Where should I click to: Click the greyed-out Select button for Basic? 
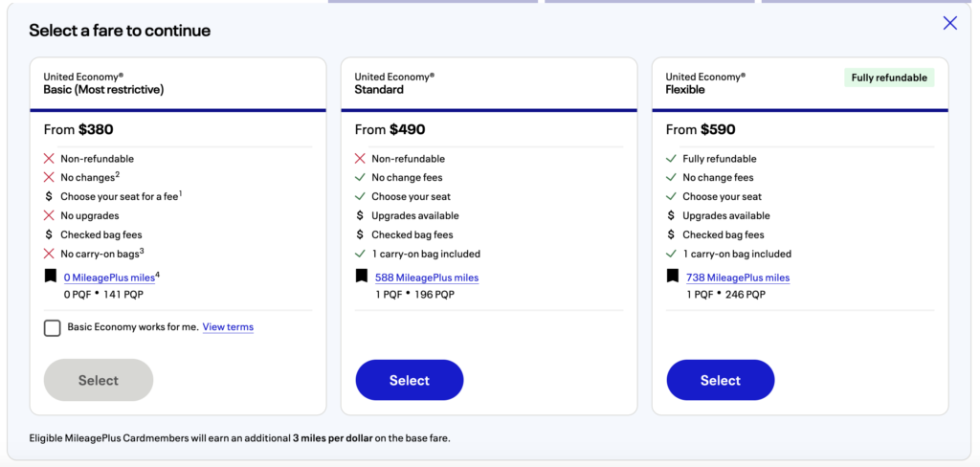coord(99,380)
